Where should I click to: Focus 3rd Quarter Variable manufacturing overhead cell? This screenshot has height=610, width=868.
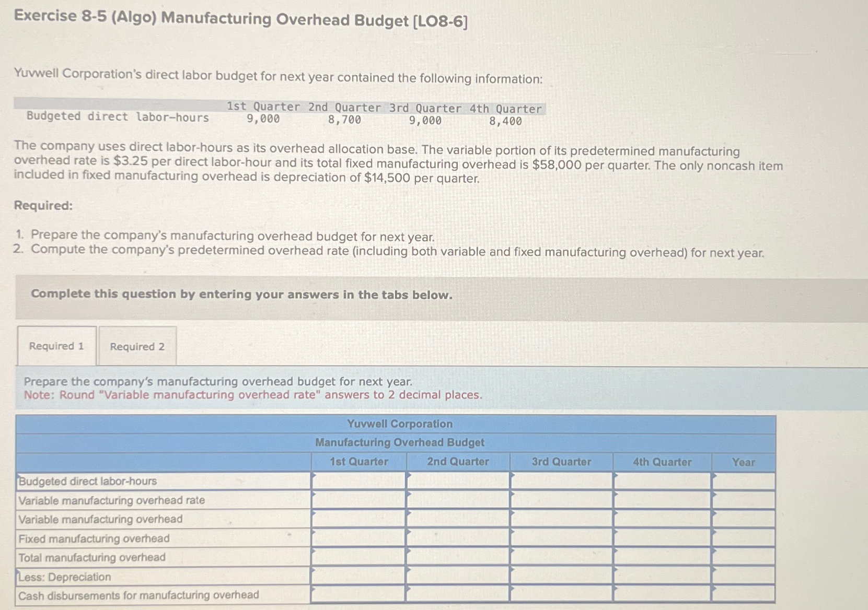point(561,519)
